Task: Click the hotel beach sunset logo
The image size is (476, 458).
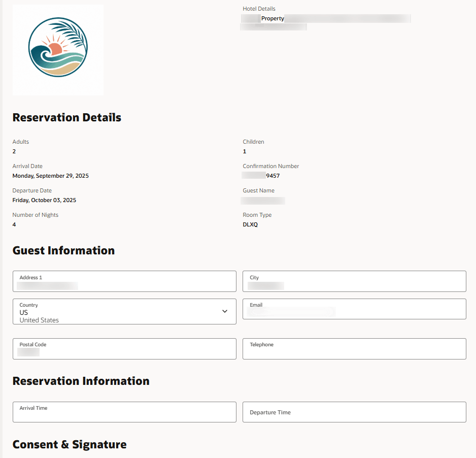Action: [x=58, y=47]
